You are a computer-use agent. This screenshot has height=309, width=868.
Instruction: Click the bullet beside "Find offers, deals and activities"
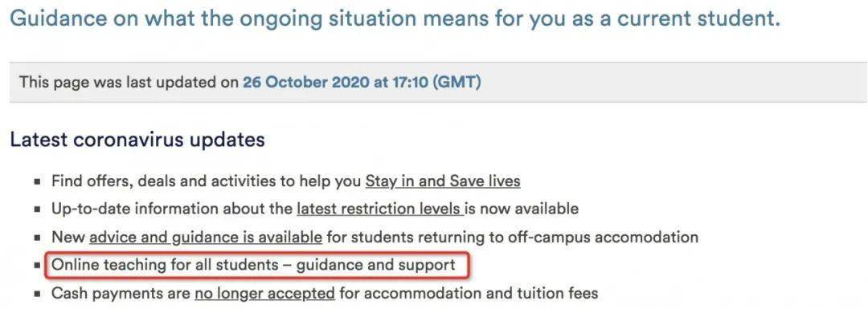click(37, 181)
